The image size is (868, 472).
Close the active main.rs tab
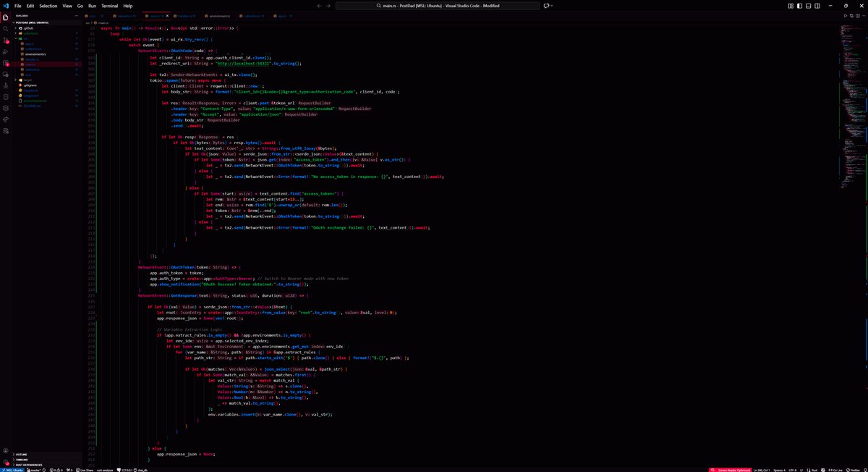coord(167,16)
